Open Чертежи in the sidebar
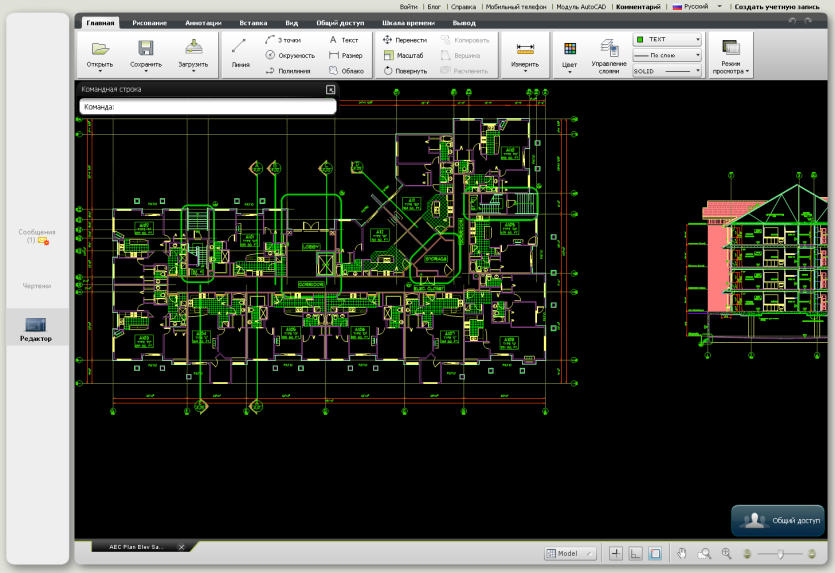The image size is (835, 573). point(37,286)
